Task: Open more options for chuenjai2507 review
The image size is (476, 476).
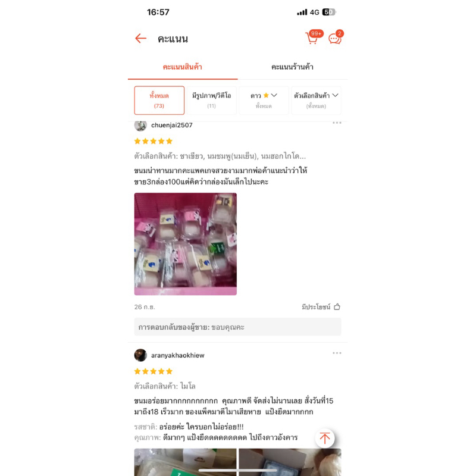Action: point(337,123)
